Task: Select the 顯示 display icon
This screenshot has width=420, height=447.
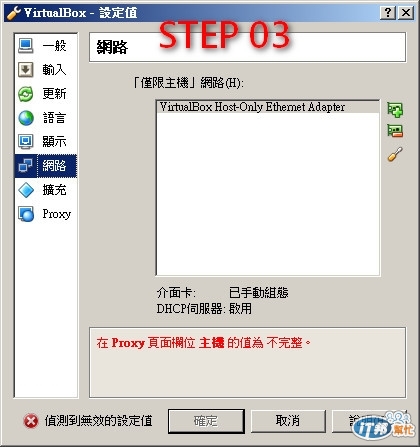Action: (26, 142)
